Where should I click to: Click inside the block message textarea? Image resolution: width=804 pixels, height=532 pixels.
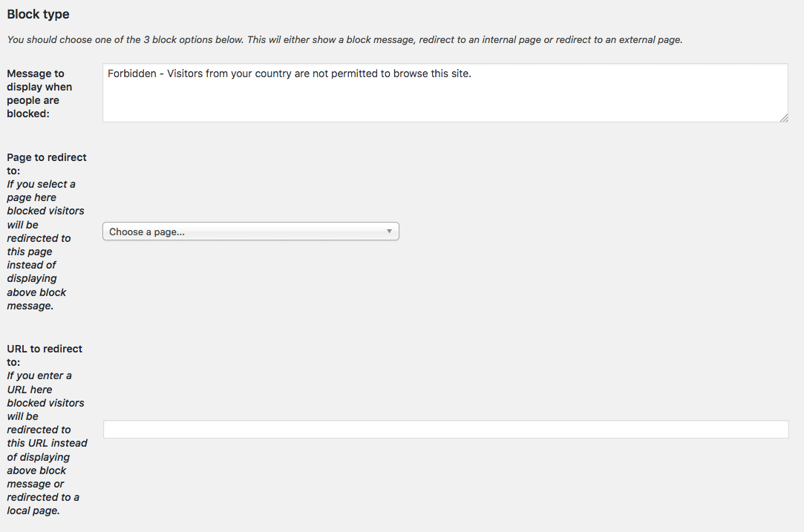pos(445,93)
